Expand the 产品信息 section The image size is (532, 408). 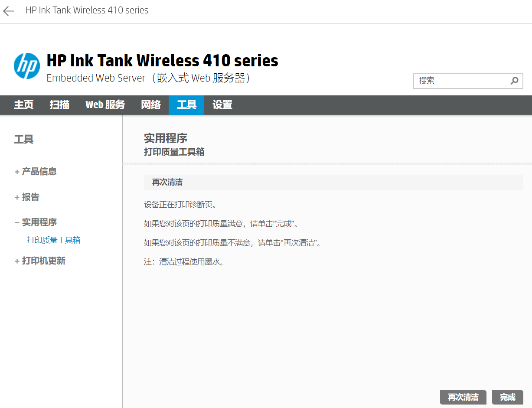point(39,171)
